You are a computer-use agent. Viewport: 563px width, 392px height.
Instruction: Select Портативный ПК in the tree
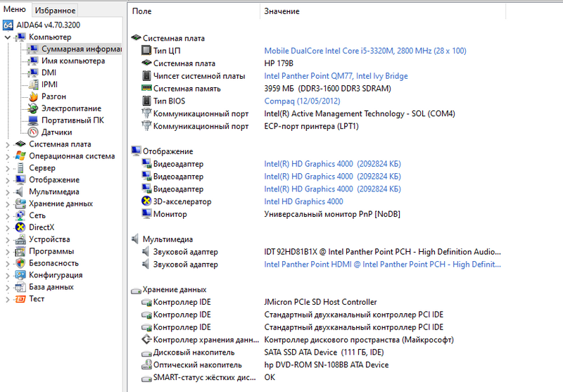pos(72,120)
